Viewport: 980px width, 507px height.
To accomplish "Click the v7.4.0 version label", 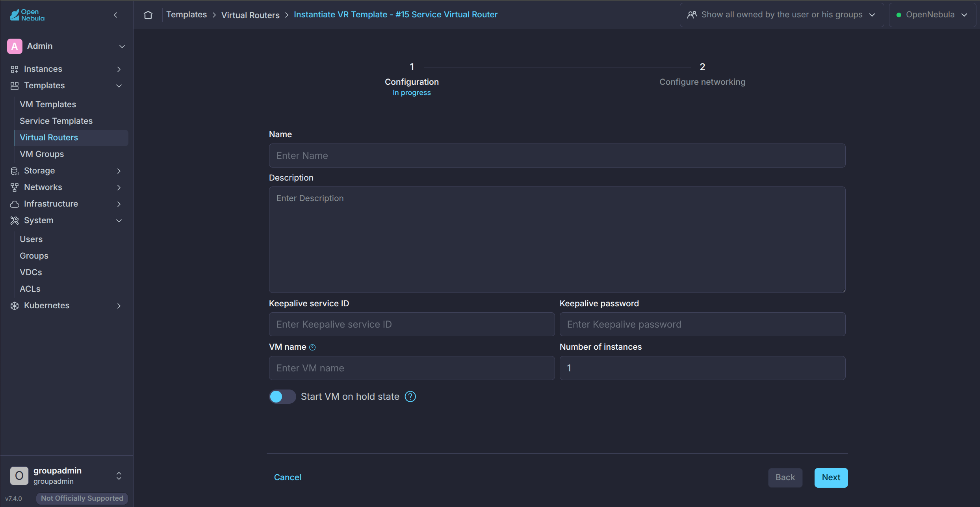I will (14, 499).
